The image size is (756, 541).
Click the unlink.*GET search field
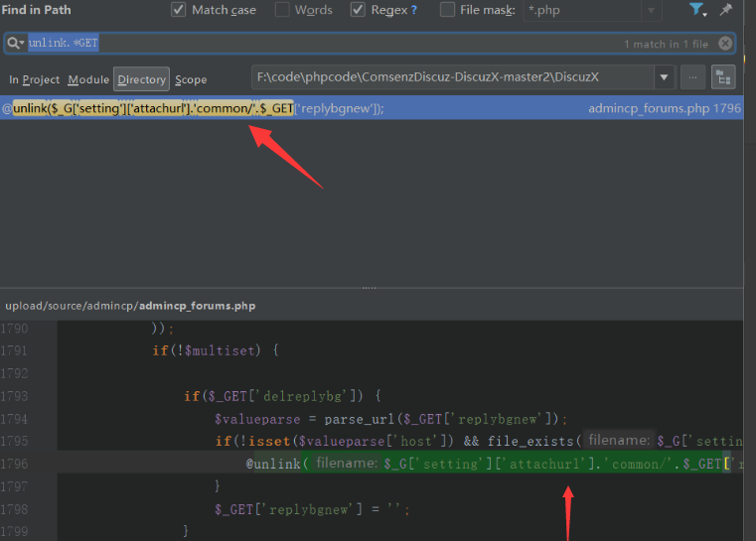370,44
